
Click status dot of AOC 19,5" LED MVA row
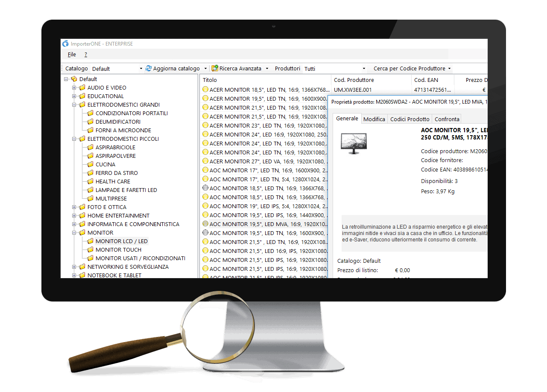click(205, 224)
